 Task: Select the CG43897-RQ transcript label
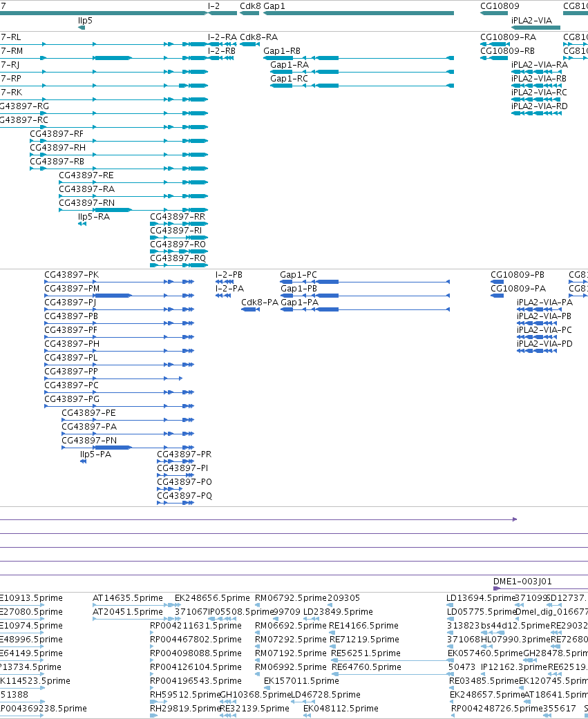coord(178,258)
